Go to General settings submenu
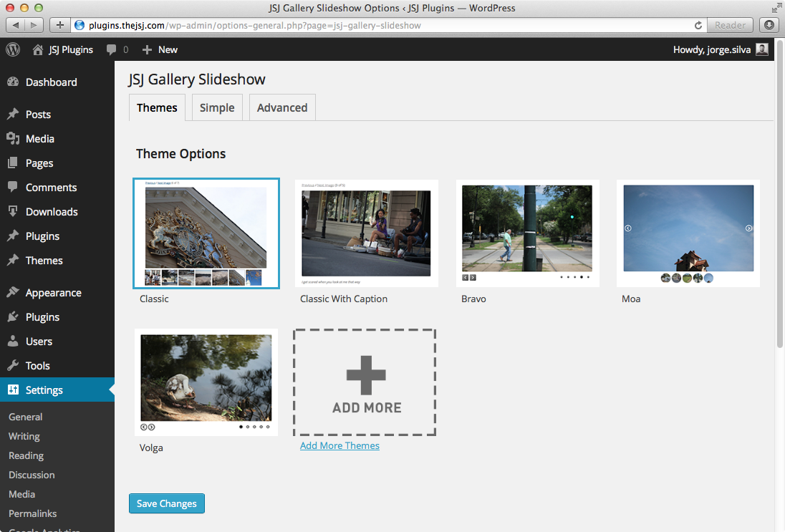Screen dimensions: 785x532 26,417
